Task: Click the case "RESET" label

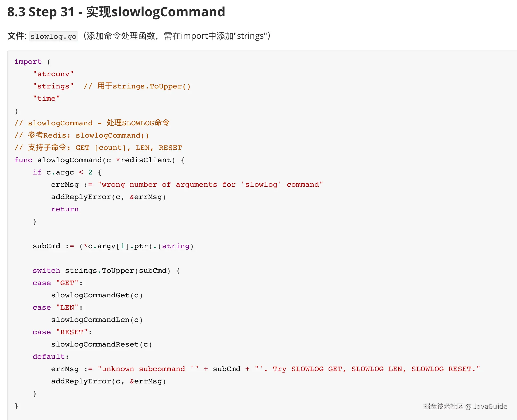Action: pyautogui.click(x=62, y=332)
